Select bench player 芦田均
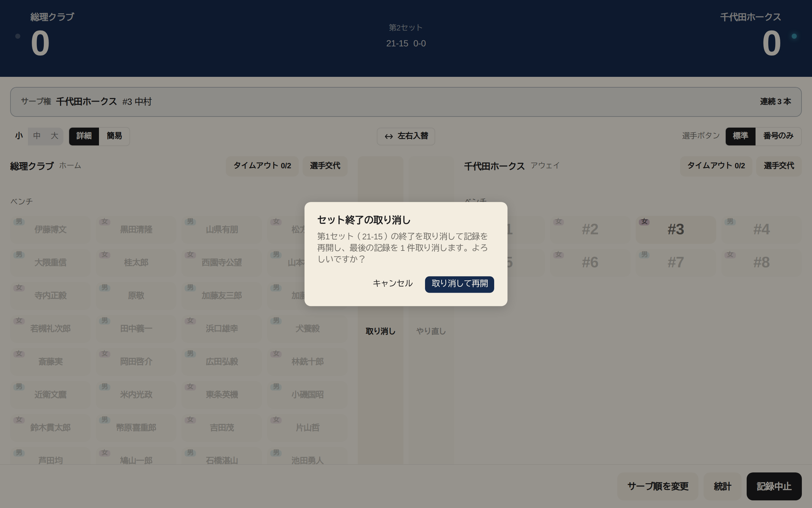 50,456
